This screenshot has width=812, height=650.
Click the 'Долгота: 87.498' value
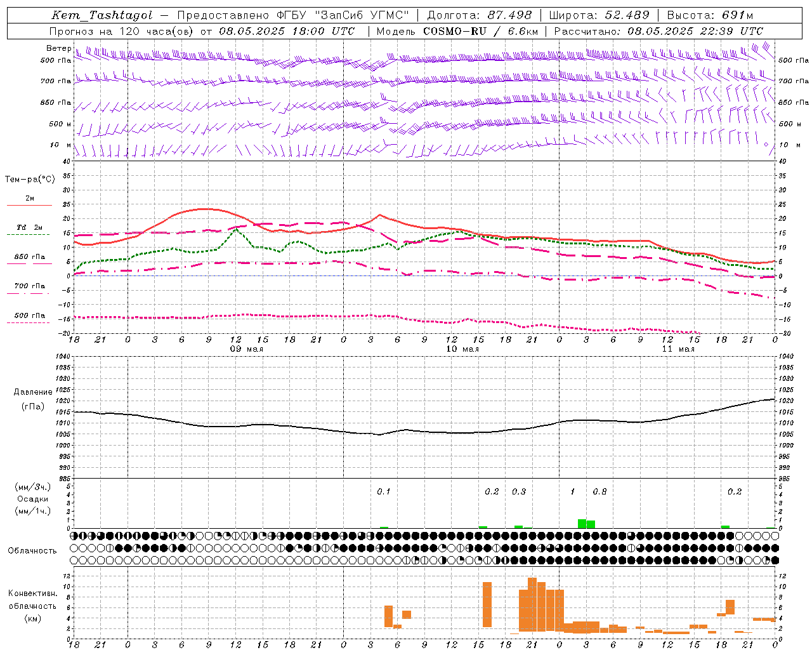[x=480, y=15]
